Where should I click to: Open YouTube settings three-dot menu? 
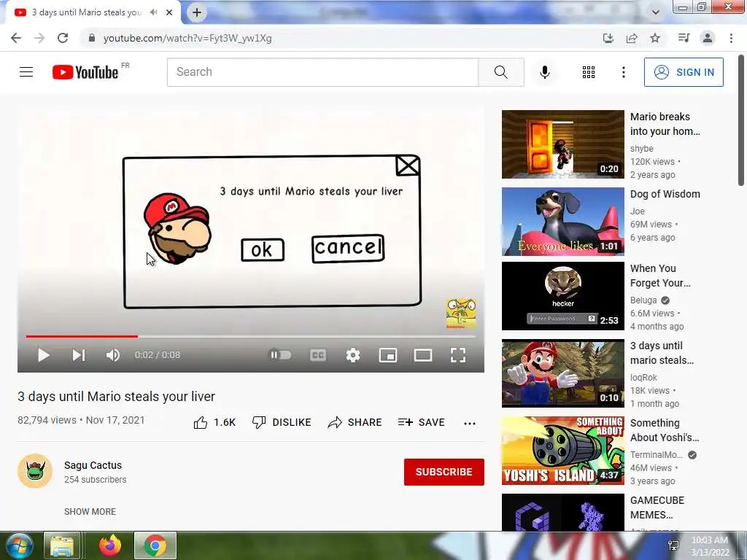click(623, 72)
